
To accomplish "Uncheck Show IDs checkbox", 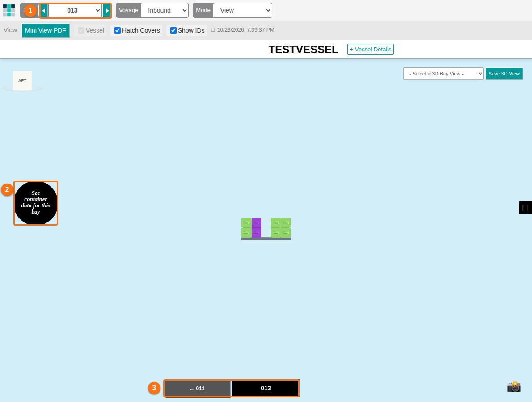I will point(173,30).
